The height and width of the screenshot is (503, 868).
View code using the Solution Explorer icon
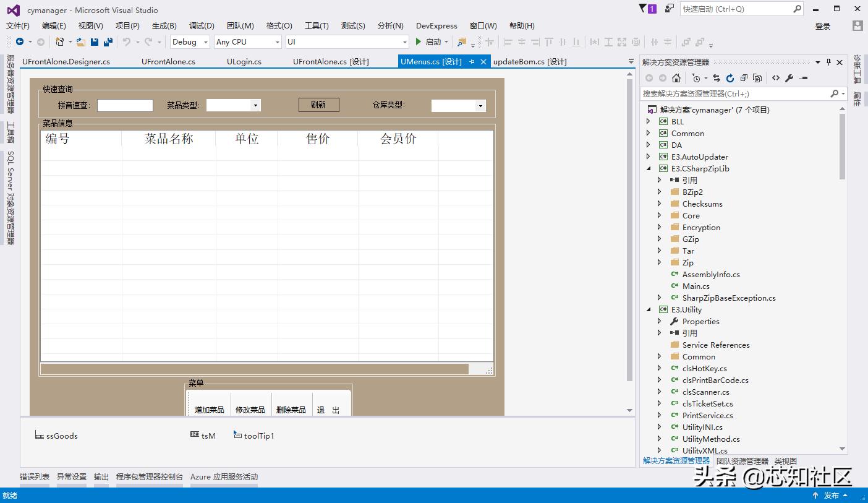(x=776, y=77)
